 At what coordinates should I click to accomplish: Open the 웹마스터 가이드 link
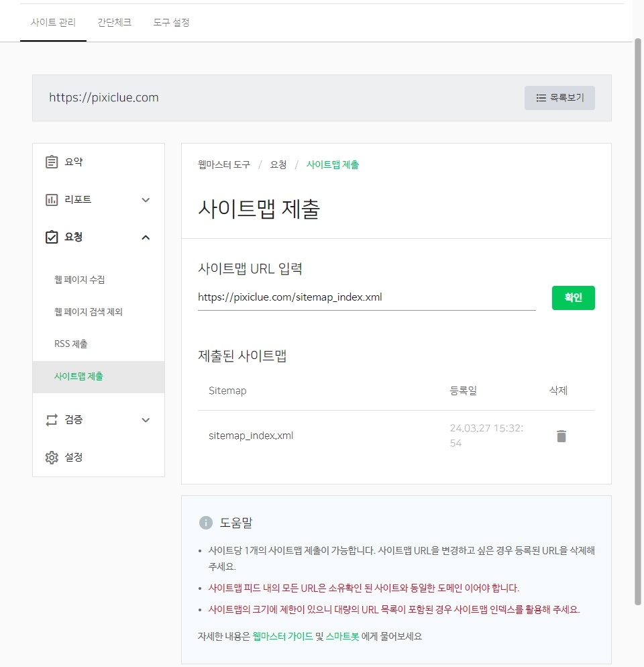(x=282, y=636)
